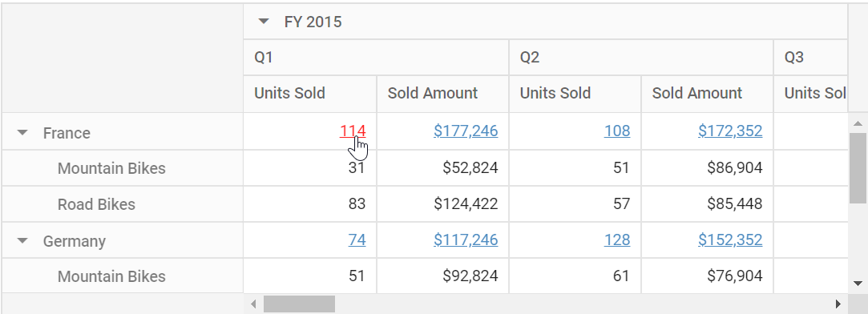Open Germany Q2 units sold 128 link
868x314 pixels.
pyautogui.click(x=617, y=240)
